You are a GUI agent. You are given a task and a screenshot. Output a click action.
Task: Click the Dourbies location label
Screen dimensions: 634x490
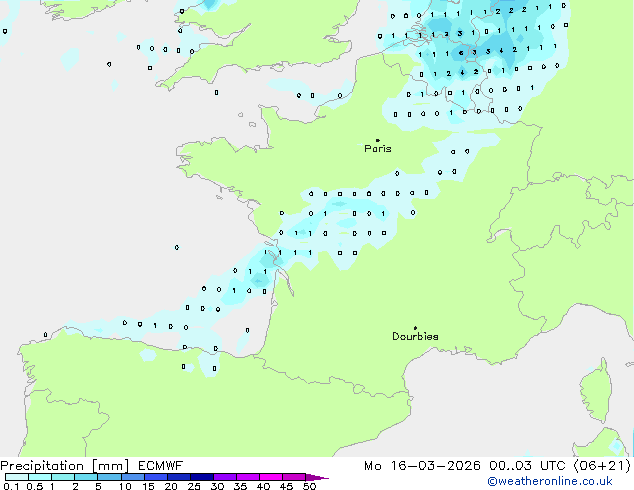click(415, 336)
